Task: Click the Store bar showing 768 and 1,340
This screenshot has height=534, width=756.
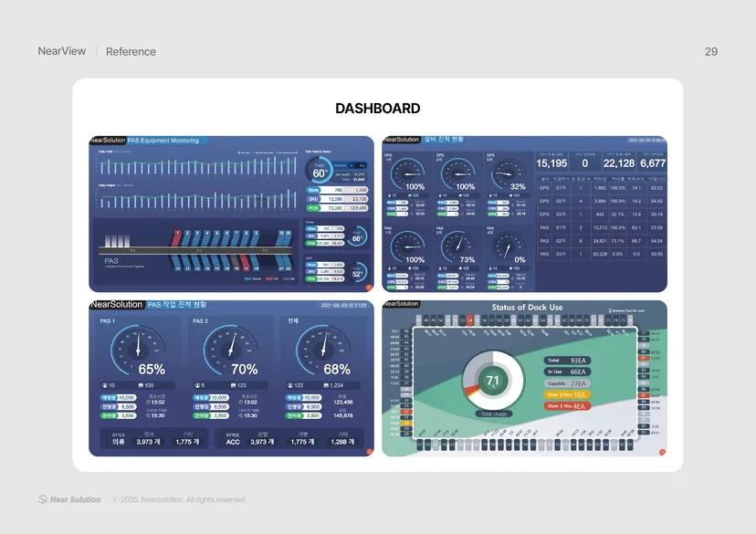Action: click(x=337, y=190)
